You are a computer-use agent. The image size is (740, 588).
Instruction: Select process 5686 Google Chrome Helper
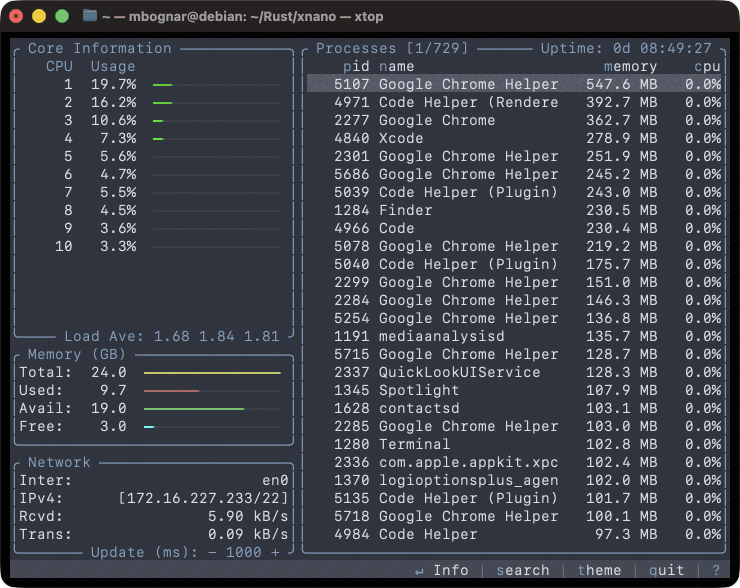514,174
